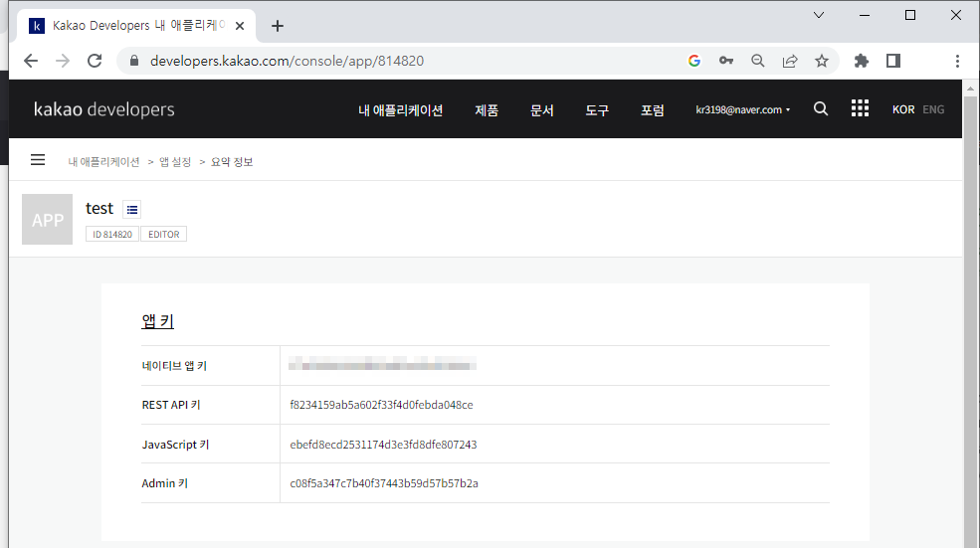
Task: Open the 제품 navigation menu
Action: [487, 110]
